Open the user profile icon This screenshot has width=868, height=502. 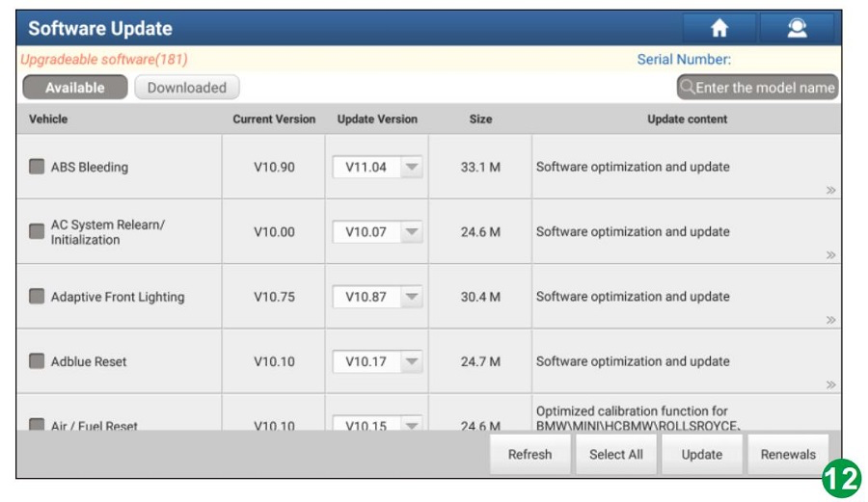[x=797, y=29]
